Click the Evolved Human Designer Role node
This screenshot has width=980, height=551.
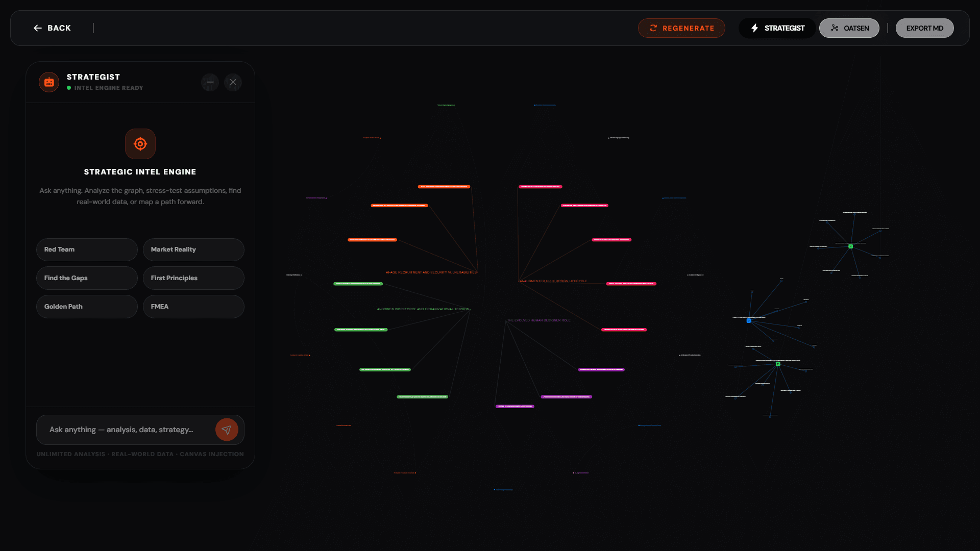click(538, 320)
